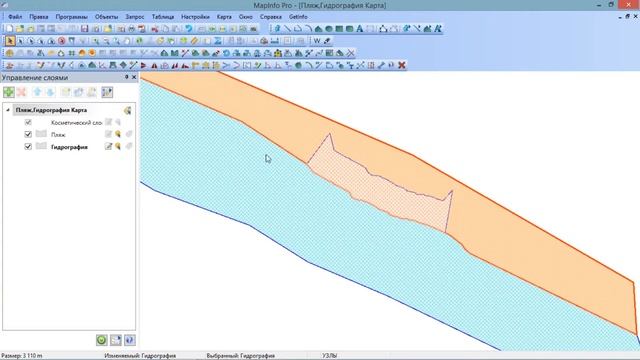Select the Polyline drawing tool
The image size is (640, 360).
(x=298, y=29)
